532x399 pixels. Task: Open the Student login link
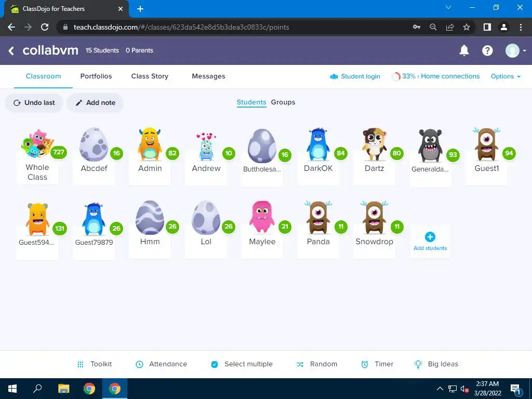tap(355, 76)
